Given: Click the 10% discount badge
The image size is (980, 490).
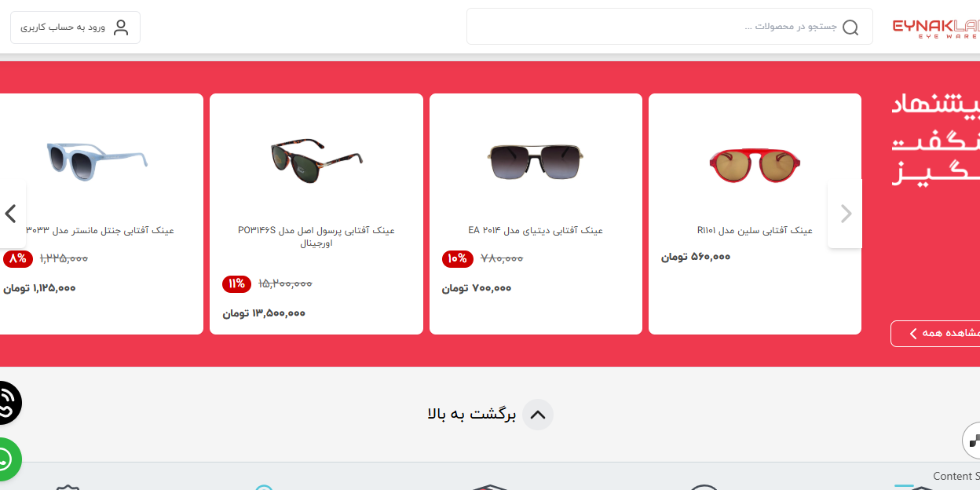Looking at the screenshot, I should (x=457, y=258).
